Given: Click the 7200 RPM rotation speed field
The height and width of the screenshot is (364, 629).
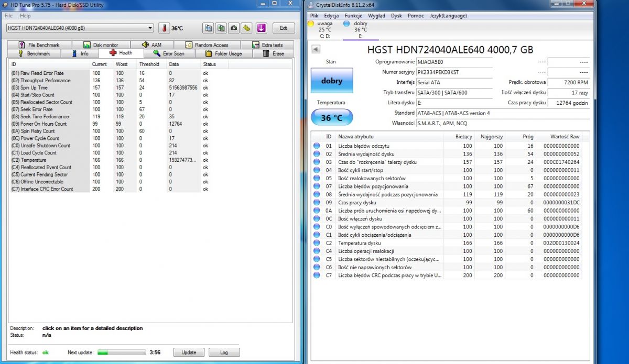Looking at the screenshot, I should [569, 82].
